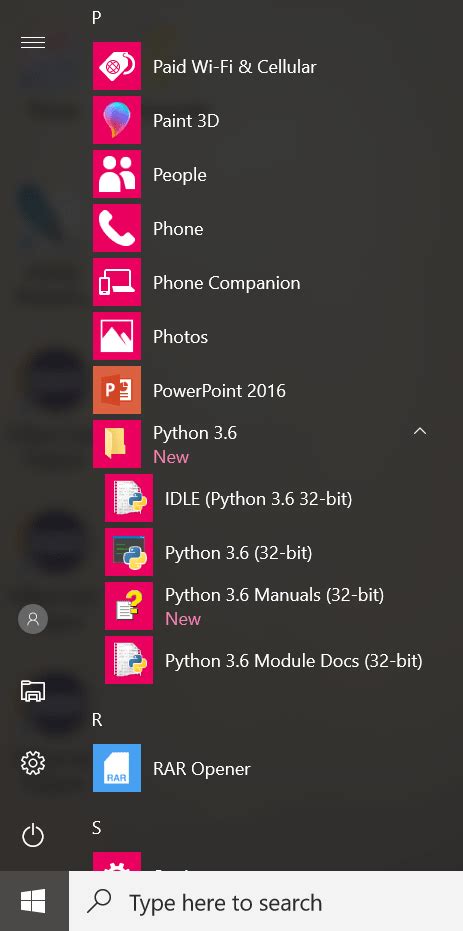Click the 'PowerPoint 2016' label
Image resolution: width=463 pixels, height=931 pixels.
[220, 391]
